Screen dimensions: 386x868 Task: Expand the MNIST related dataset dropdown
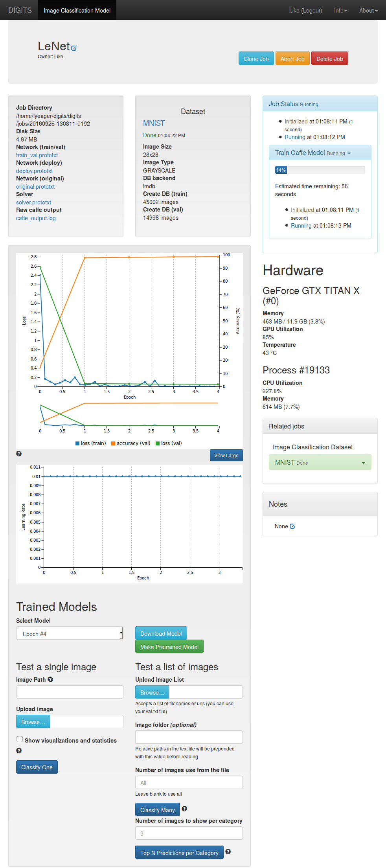tap(364, 463)
